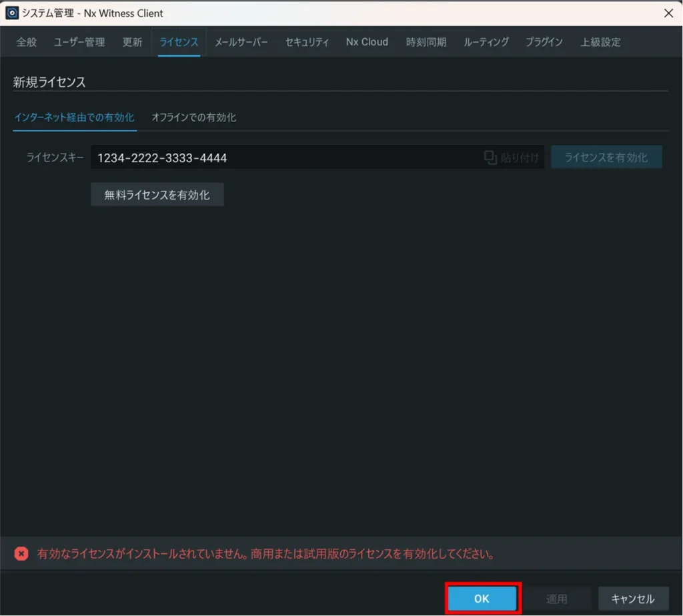Open the 全般 tab
The width and height of the screenshot is (683, 616).
[x=27, y=42]
